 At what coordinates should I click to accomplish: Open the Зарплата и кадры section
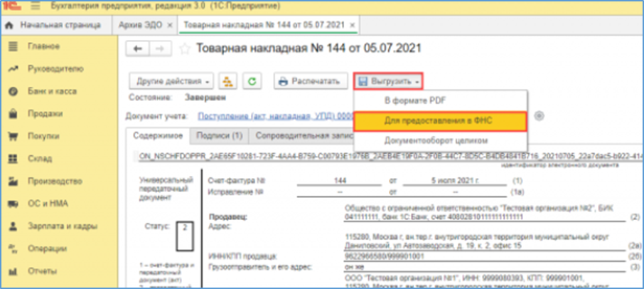63,226
